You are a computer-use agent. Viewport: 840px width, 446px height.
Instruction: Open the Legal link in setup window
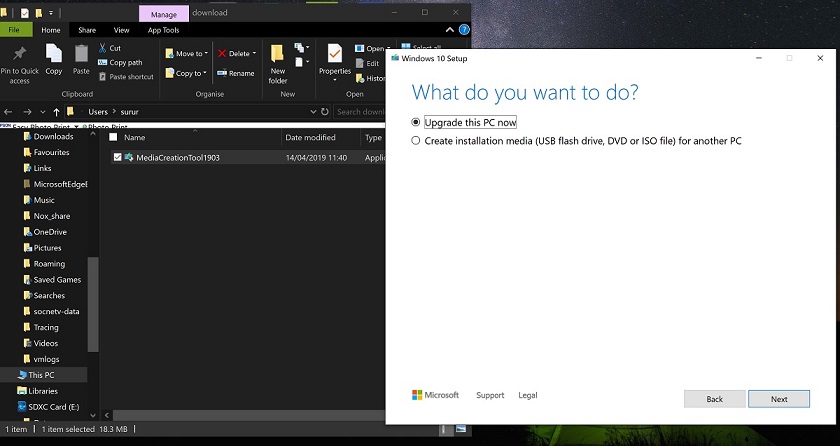click(x=527, y=395)
